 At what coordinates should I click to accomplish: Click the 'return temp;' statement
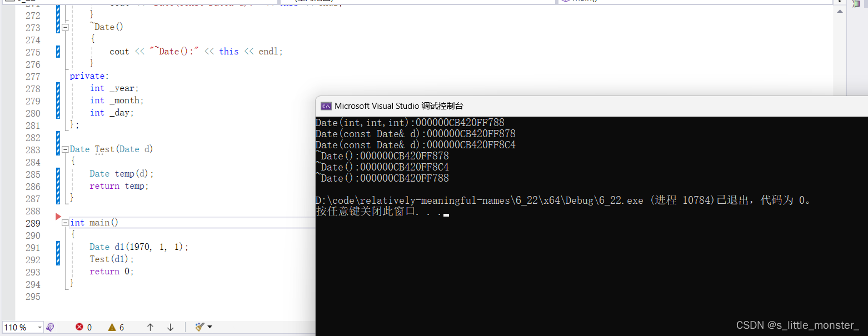coord(119,185)
